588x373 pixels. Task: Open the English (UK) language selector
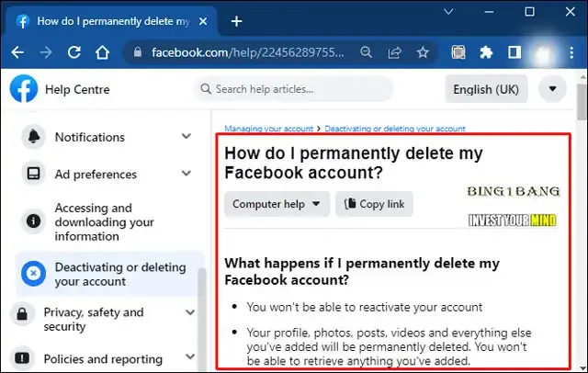[486, 89]
